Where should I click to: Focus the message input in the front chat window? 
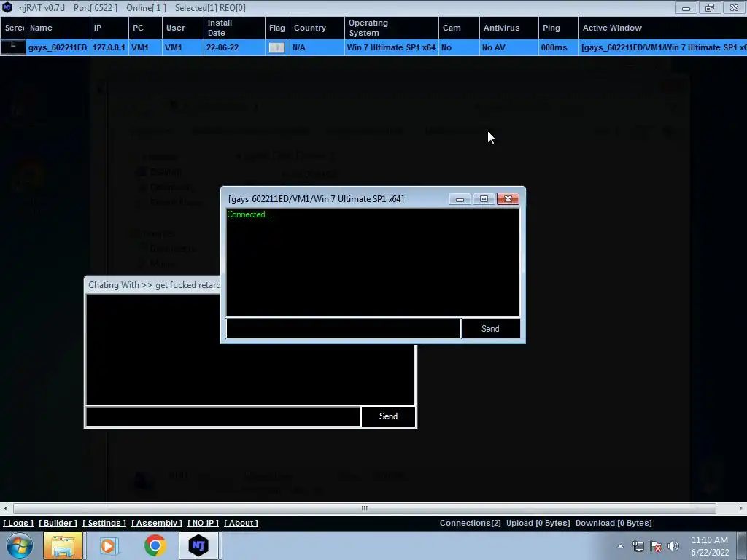pyautogui.click(x=344, y=329)
